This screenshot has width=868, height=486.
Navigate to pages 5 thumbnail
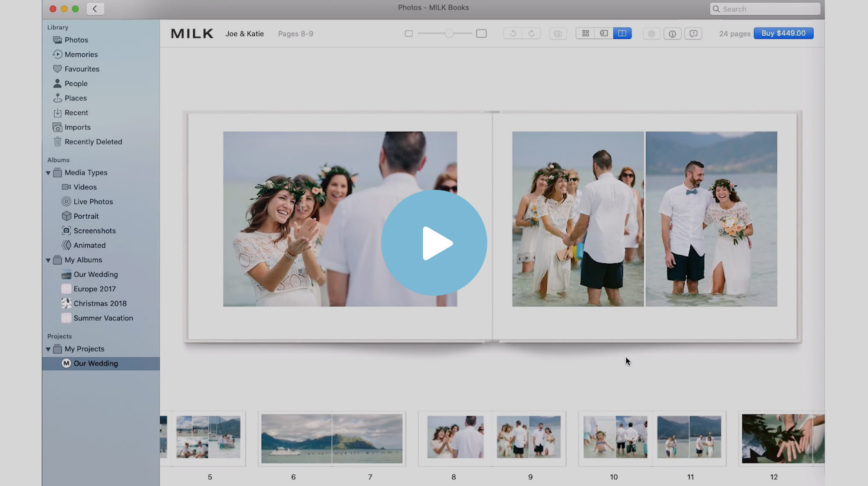coord(209,438)
